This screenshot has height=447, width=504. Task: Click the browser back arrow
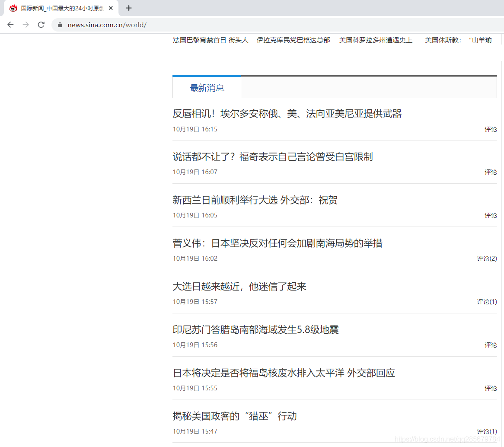tap(10, 25)
